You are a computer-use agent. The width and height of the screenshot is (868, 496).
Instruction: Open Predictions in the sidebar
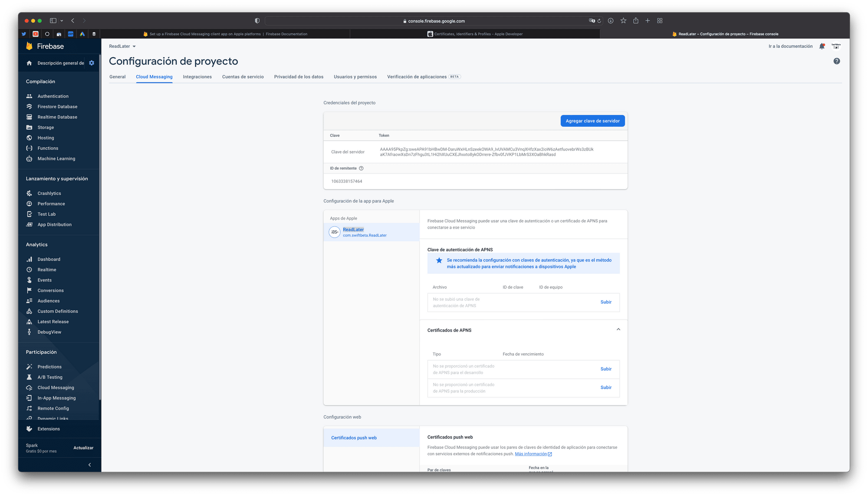(49, 367)
